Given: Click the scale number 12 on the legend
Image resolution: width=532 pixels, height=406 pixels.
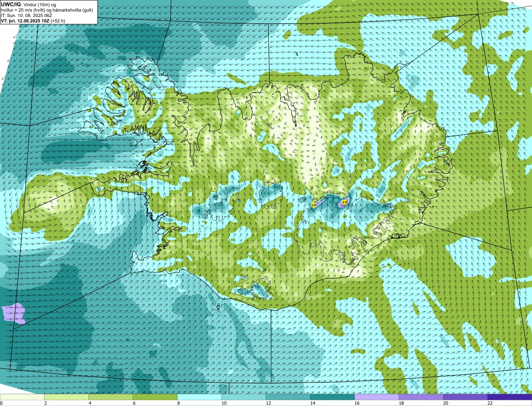Looking at the screenshot, I should (268, 403).
